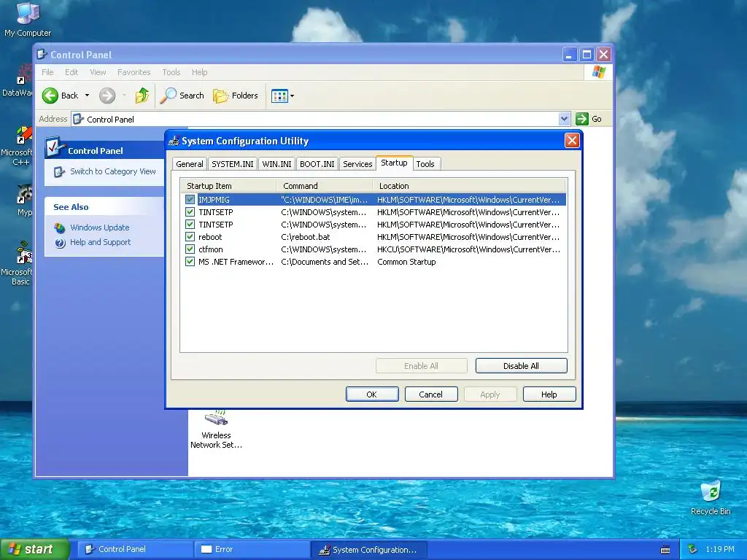Screen dimensions: 747x560
Task: Click the Switch to Category View icon
Action: coord(59,171)
